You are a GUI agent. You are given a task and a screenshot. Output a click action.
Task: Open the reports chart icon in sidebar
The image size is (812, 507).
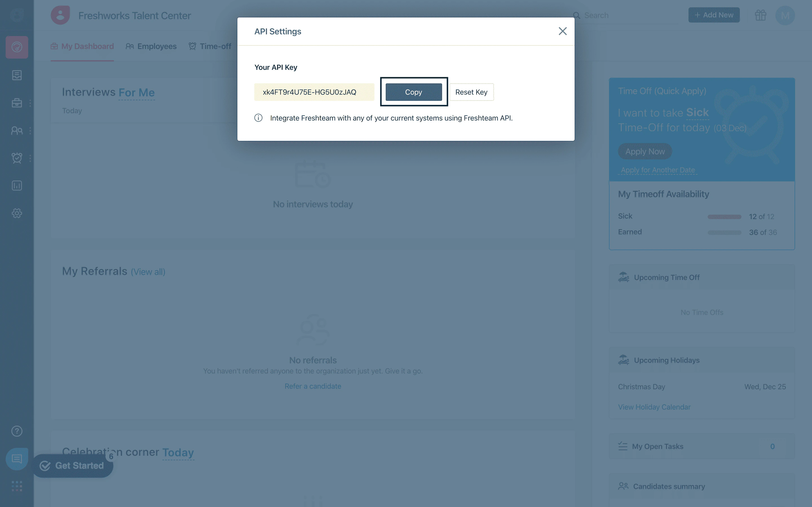coord(17,185)
